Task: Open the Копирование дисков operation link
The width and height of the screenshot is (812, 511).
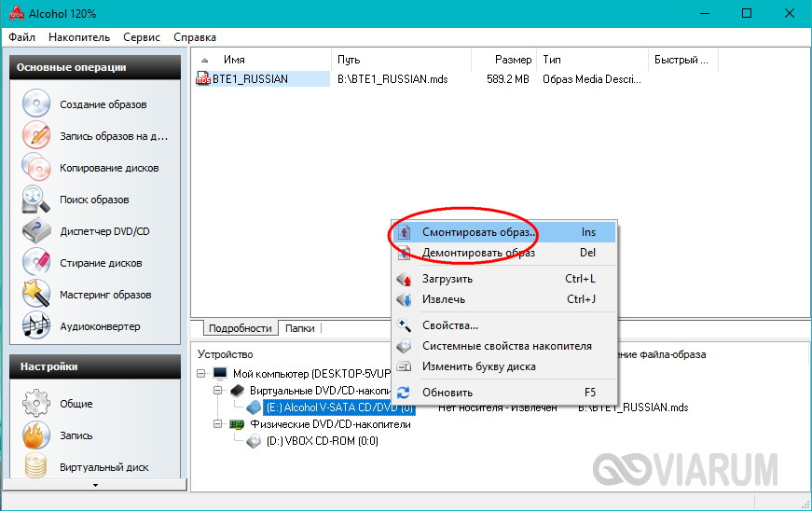Action: click(109, 168)
